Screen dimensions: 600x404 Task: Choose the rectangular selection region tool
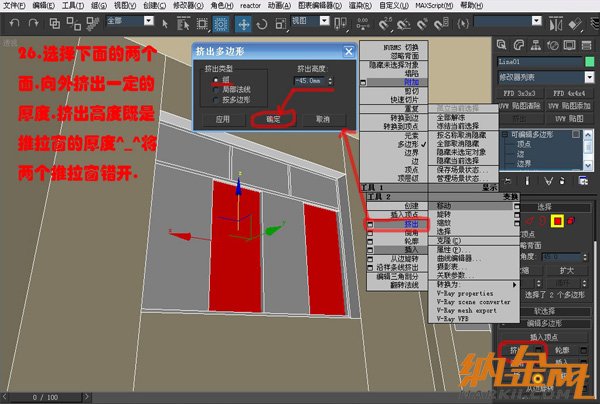202,24
